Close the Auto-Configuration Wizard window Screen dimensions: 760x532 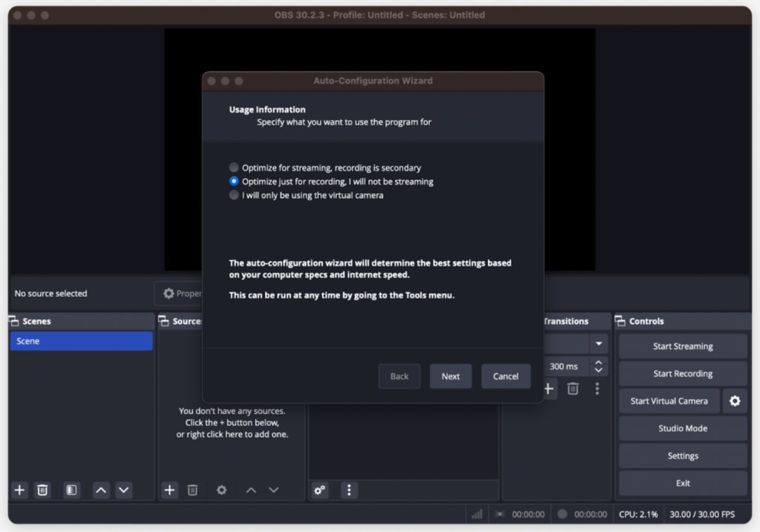pyautogui.click(x=212, y=81)
